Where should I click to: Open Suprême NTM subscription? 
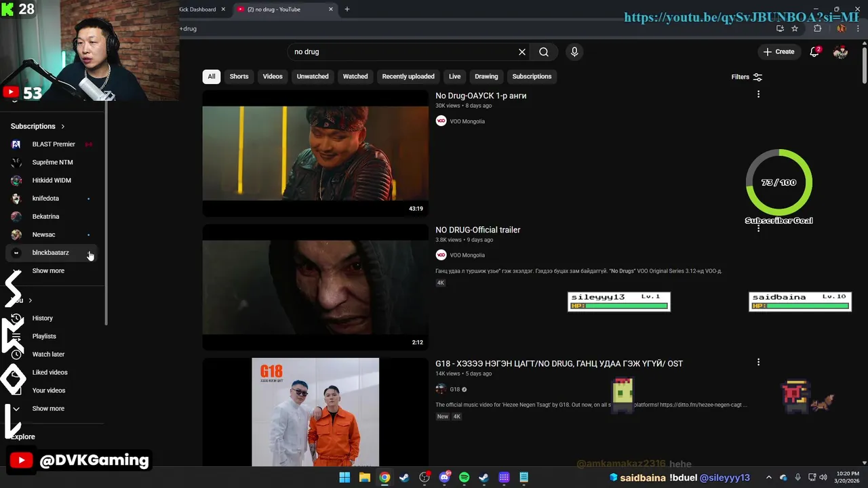coord(51,162)
